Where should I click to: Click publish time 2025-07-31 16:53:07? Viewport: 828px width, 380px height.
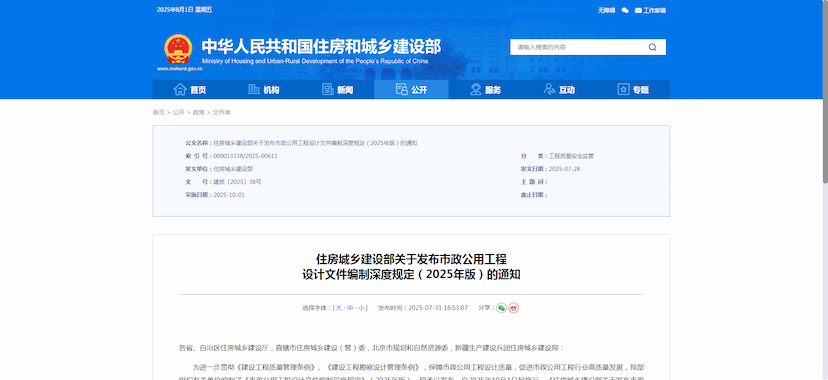[438, 308]
